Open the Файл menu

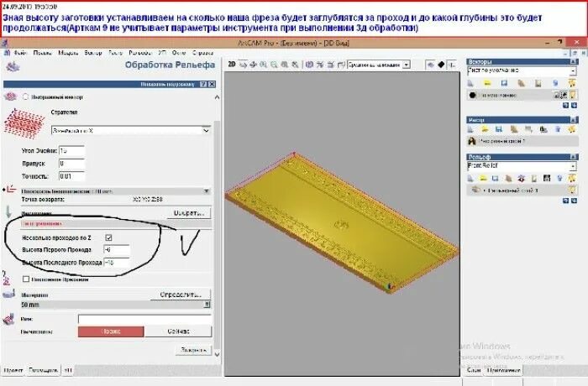tap(20, 53)
